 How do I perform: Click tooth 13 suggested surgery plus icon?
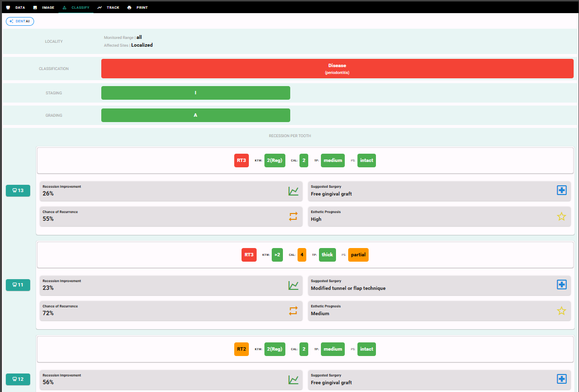[x=561, y=190]
